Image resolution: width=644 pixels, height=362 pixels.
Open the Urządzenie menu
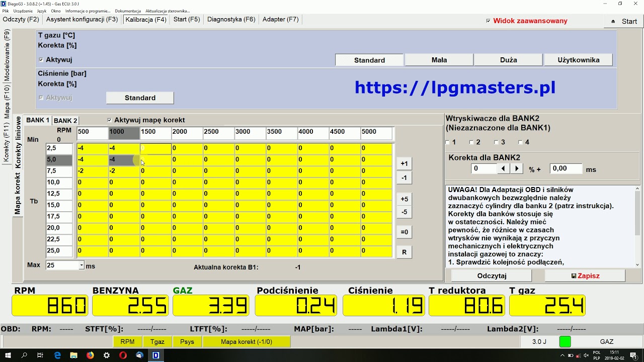[x=23, y=11]
